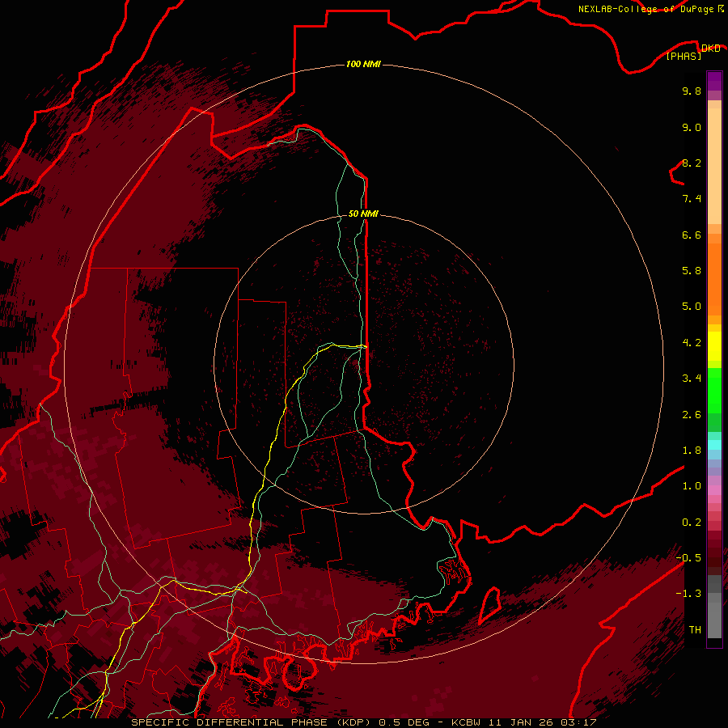Viewport: 728px width, 728px height.
Task: Click the 1.0 value on the scale
Action: [x=692, y=486]
